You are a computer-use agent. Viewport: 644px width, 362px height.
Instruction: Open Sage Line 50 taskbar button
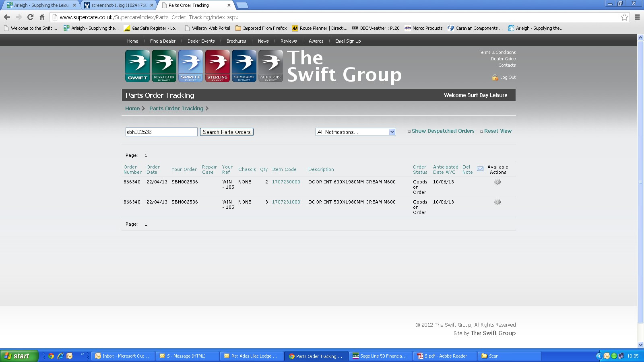pos(380,356)
